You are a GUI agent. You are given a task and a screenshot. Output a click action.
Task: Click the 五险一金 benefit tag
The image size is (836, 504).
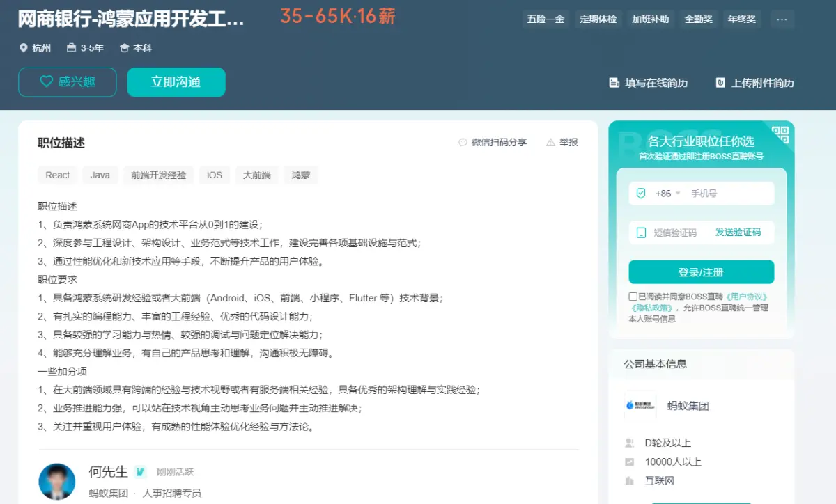[547, 19]
